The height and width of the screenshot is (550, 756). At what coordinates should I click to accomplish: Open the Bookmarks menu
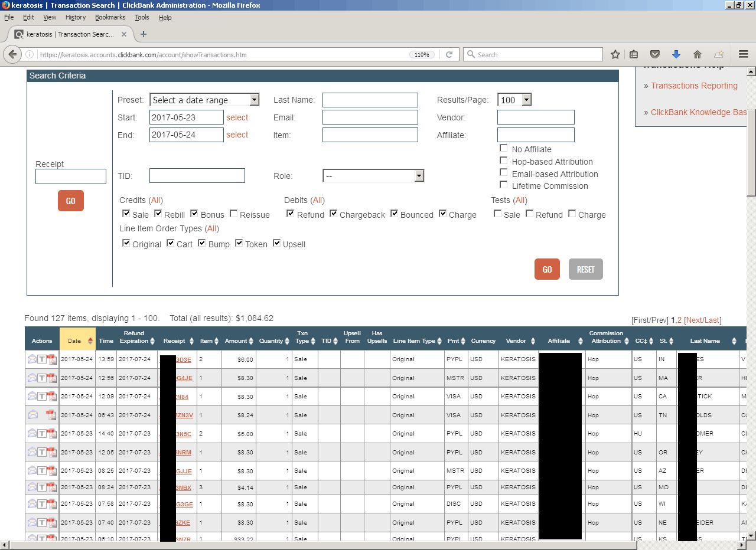point(110,18)
